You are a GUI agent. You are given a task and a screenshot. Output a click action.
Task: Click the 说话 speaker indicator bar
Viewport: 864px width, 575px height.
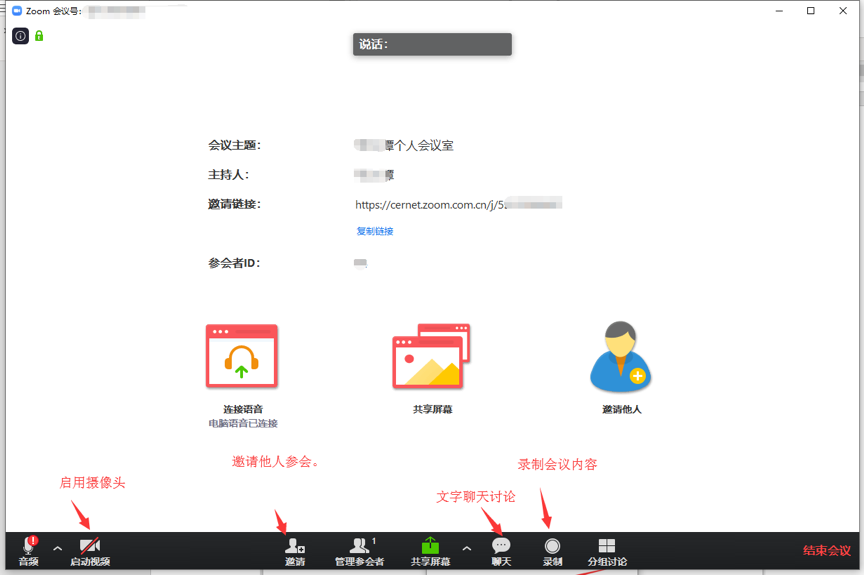[432, 44]
